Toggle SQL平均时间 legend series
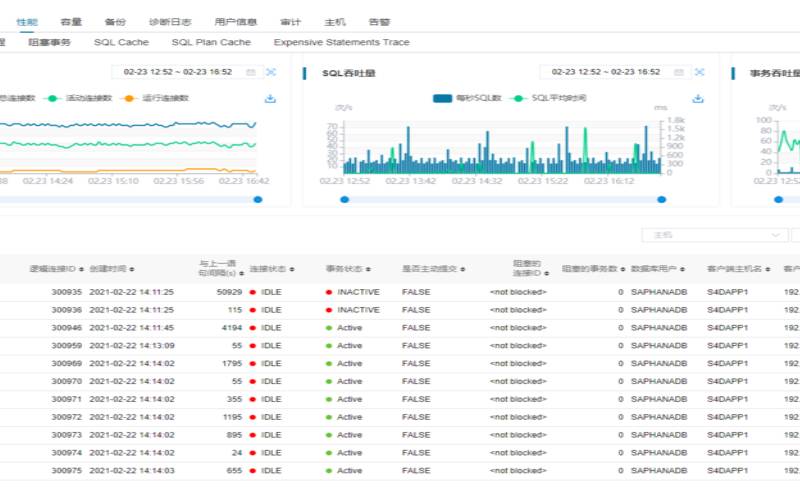Image resolution: width=800 pixels, height=500 pixels. [547, 98]
